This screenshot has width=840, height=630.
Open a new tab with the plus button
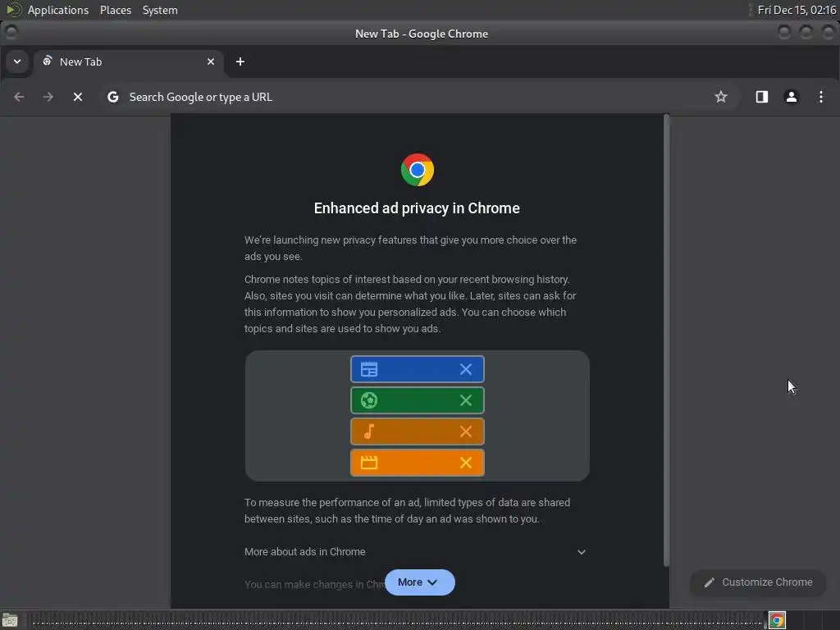click(x=240, y=62)
